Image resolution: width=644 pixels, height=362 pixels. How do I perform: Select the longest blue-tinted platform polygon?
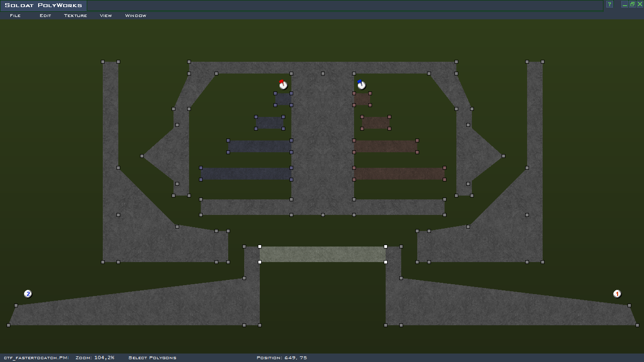246,173
